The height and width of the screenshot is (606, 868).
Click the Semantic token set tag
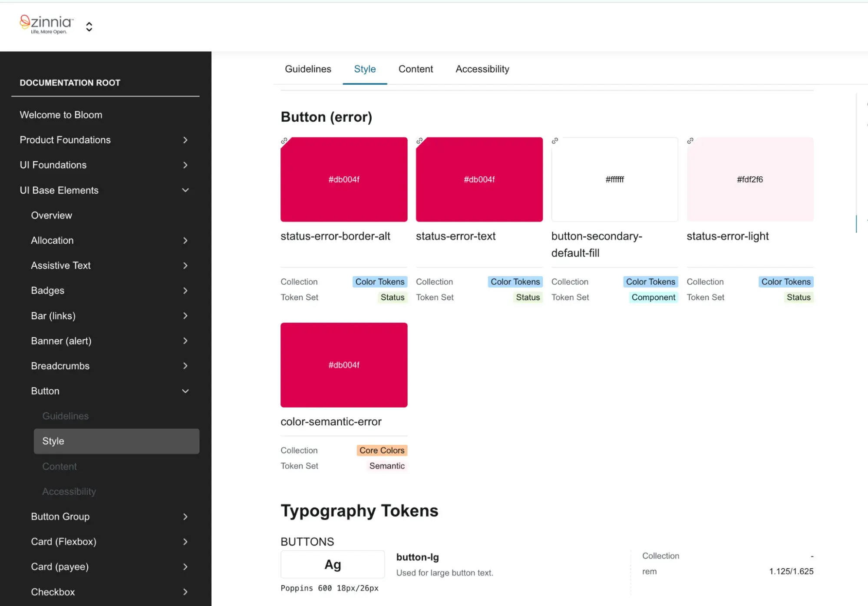(x=387, y=466)
